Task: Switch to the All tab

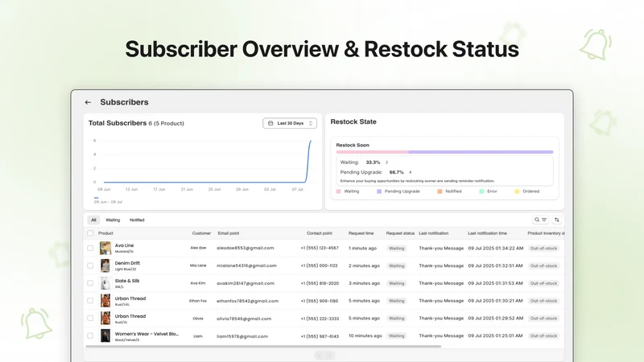Action: [93, 220]
